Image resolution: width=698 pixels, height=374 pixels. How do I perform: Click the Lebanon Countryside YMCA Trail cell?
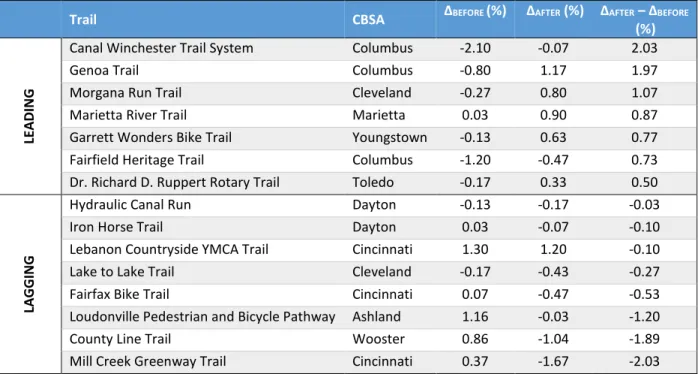point(169,249)
